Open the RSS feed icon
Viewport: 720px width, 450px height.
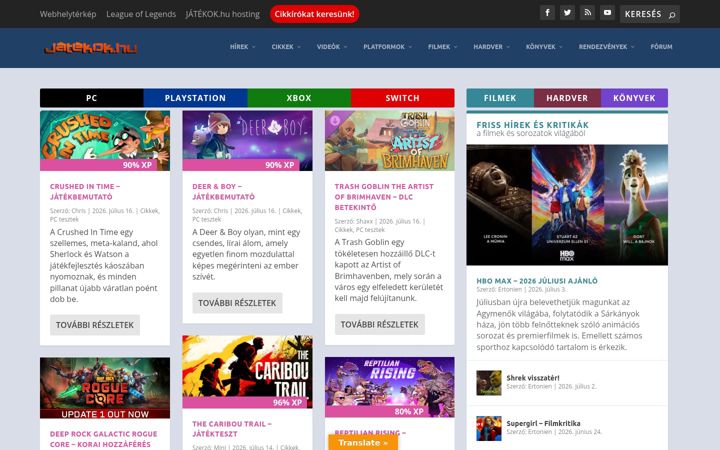[x=587, y=13]
